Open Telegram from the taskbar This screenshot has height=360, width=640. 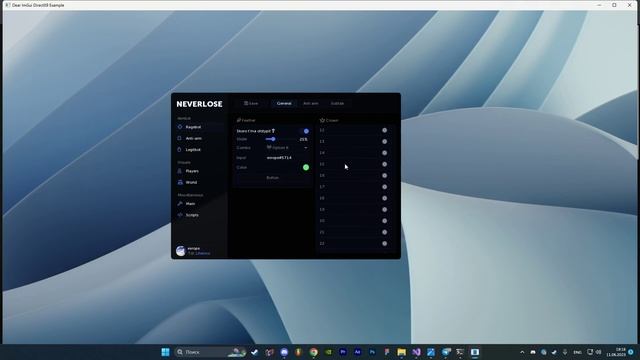tap(446, 352)
